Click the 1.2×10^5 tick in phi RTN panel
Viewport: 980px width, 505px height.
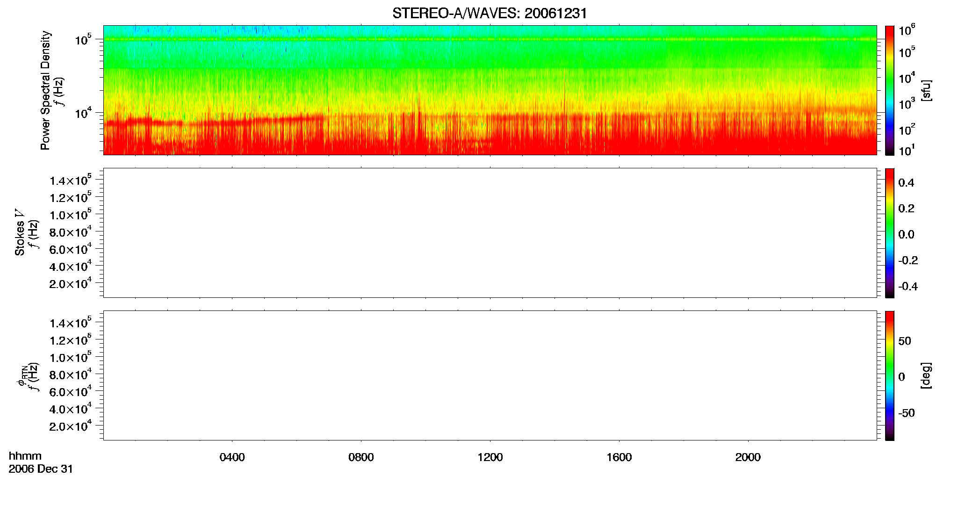coord(71,339)
